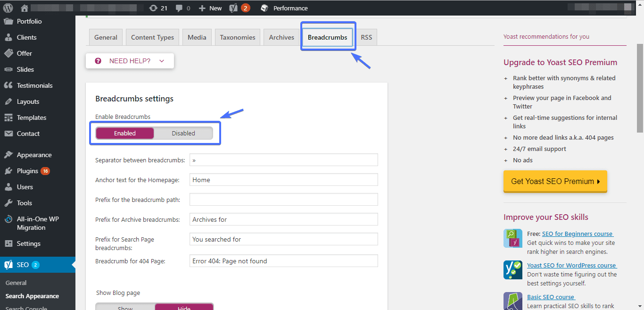Open the General tab
Viewport: 644px width, 310px height.
click(106, 37)
